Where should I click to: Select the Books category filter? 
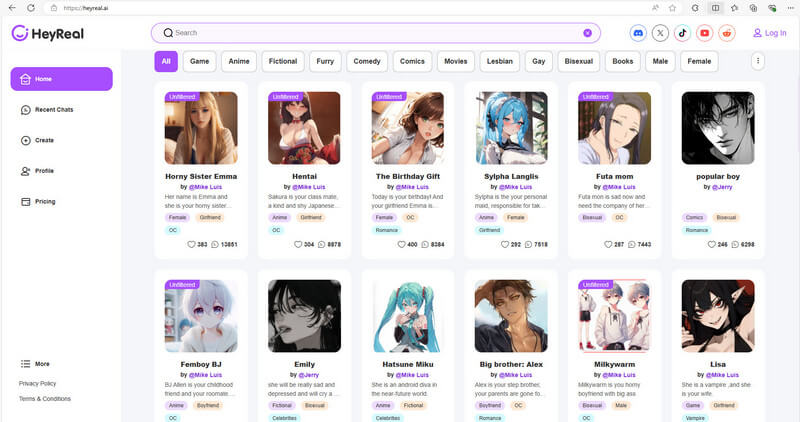click(622, 61)
